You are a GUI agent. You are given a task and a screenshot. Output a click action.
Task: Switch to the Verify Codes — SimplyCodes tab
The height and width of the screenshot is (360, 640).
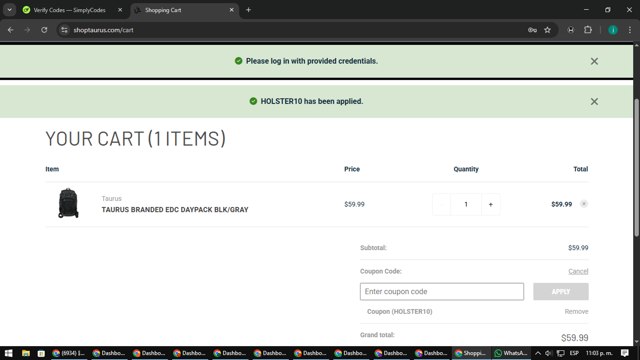click(x=69, y=10)
